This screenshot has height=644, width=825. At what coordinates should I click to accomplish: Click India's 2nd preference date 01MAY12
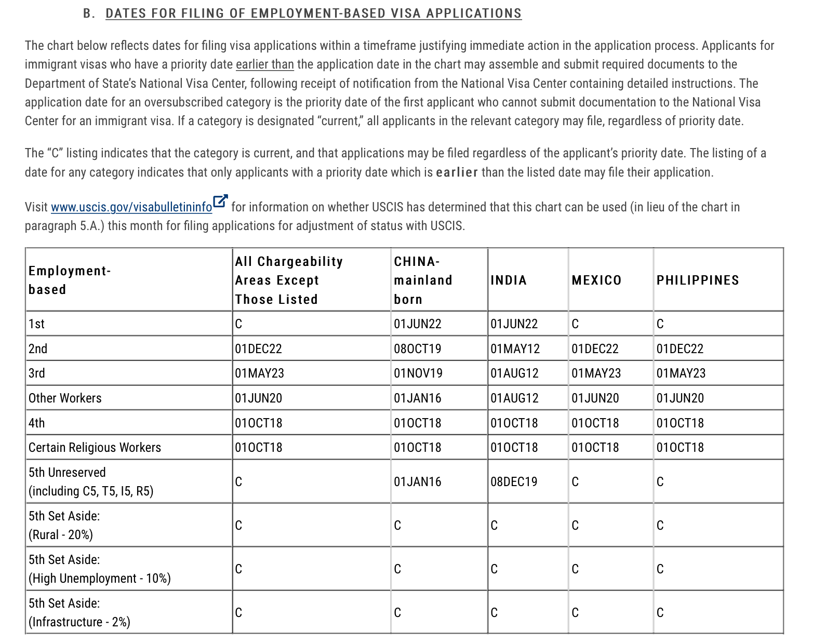(515, 348)
